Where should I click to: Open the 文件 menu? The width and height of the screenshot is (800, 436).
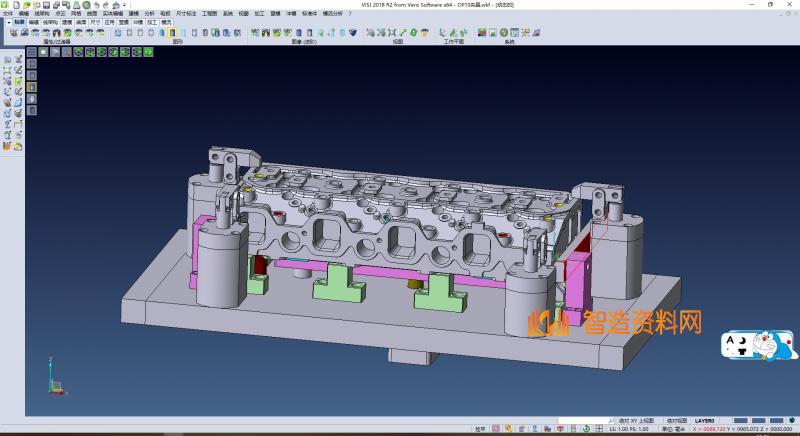pyautogui.click(x=7, y=13)
